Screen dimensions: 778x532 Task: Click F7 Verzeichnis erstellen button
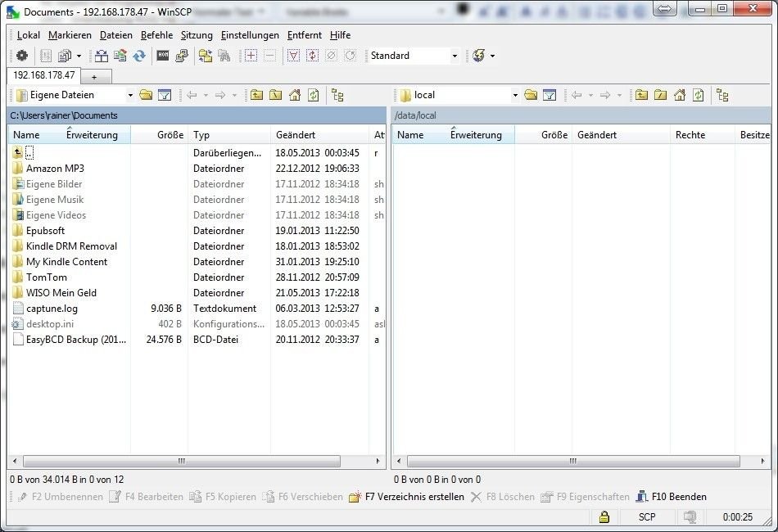click(407, 496)
